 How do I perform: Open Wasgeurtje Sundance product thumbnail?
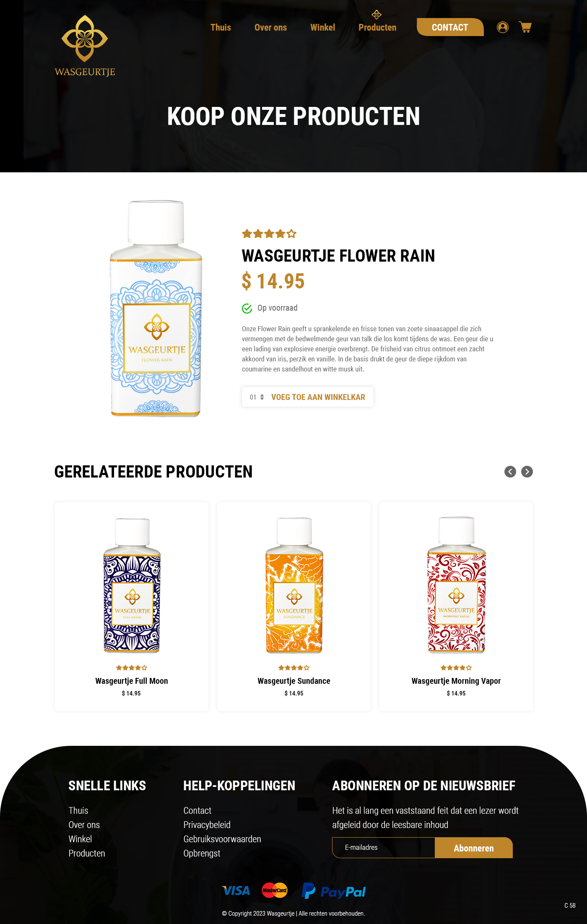(x=294, y=585)
